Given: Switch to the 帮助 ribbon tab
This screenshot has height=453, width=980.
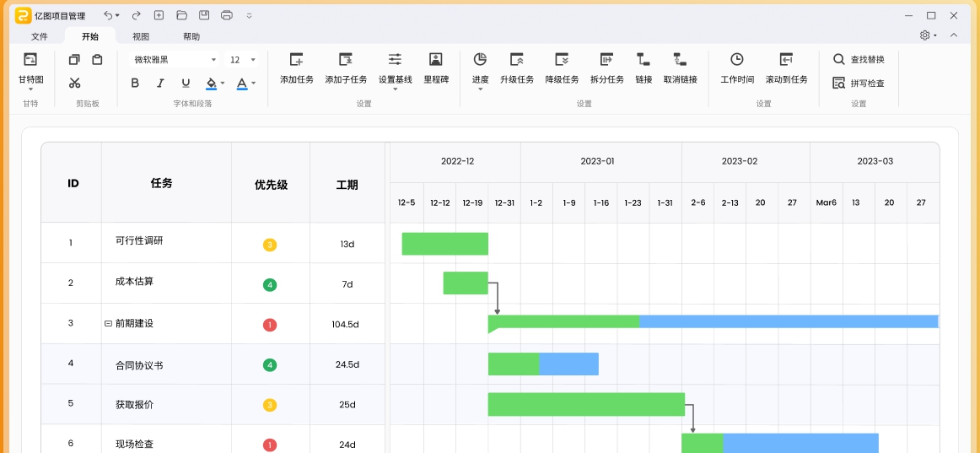Looking at the screenshot, I should click(191, 37).
